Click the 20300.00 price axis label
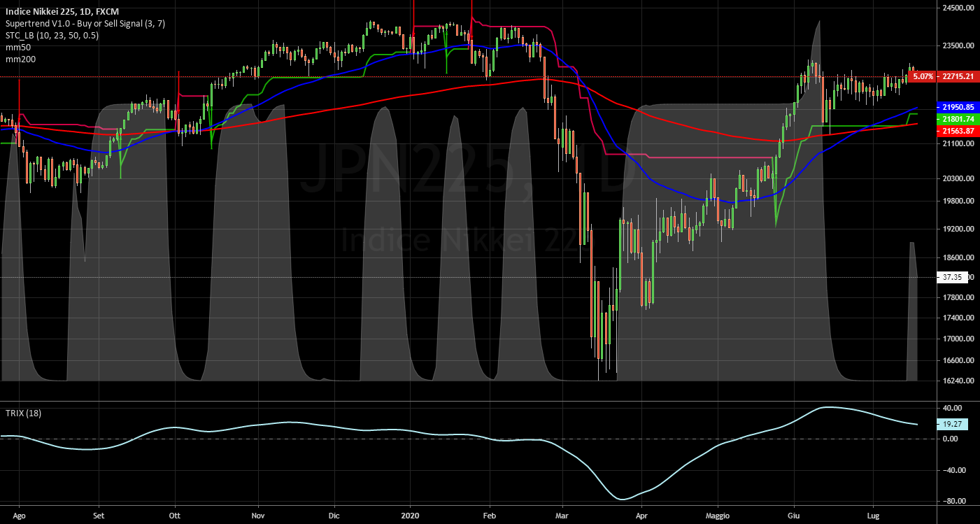980x524 pixels. point(958,178)
